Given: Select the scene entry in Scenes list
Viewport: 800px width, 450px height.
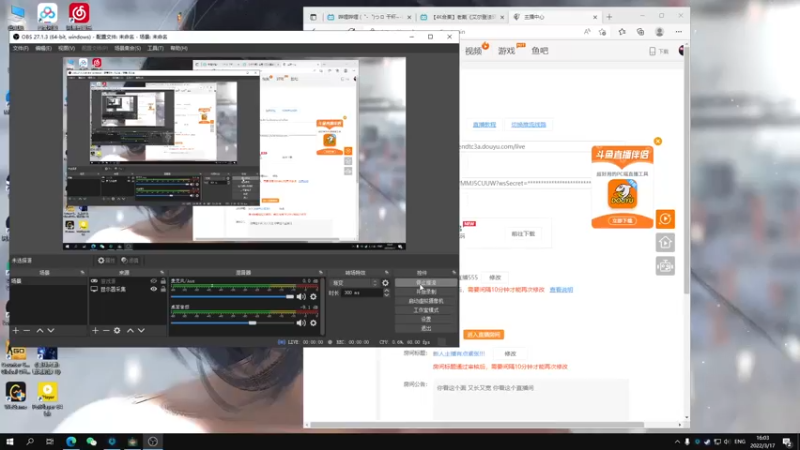Looking at the screenshot, I should point(48,281).
